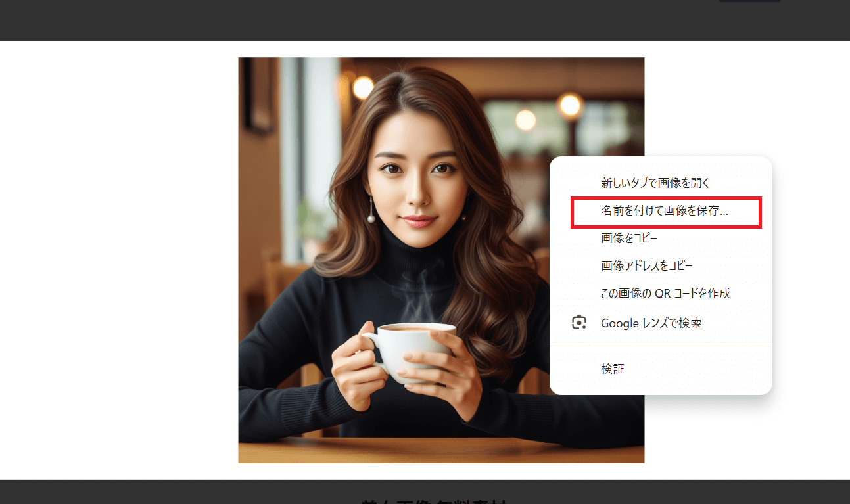Click the Google Lens camera icon
The height and width of the screenshot is (504, 850).
(579, 323)
